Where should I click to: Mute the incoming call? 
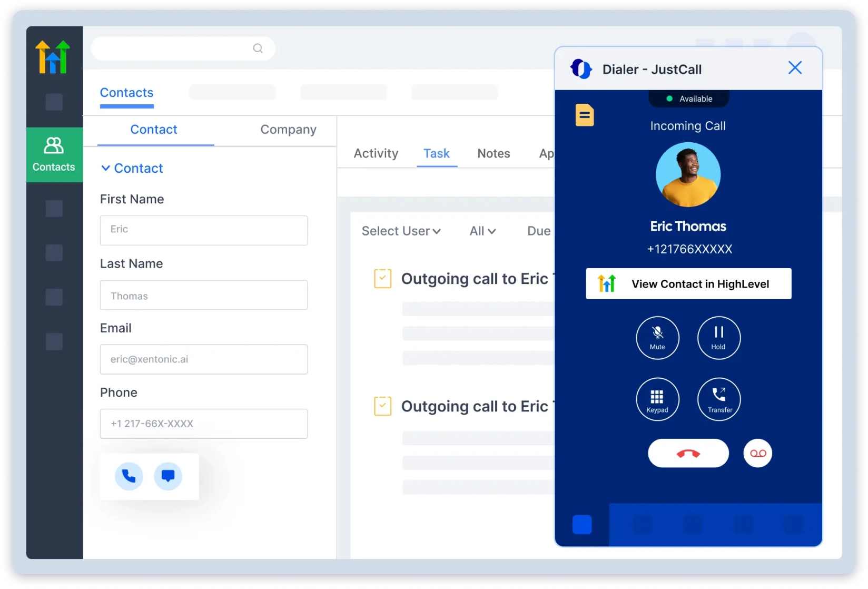click(x=657, y=338)
